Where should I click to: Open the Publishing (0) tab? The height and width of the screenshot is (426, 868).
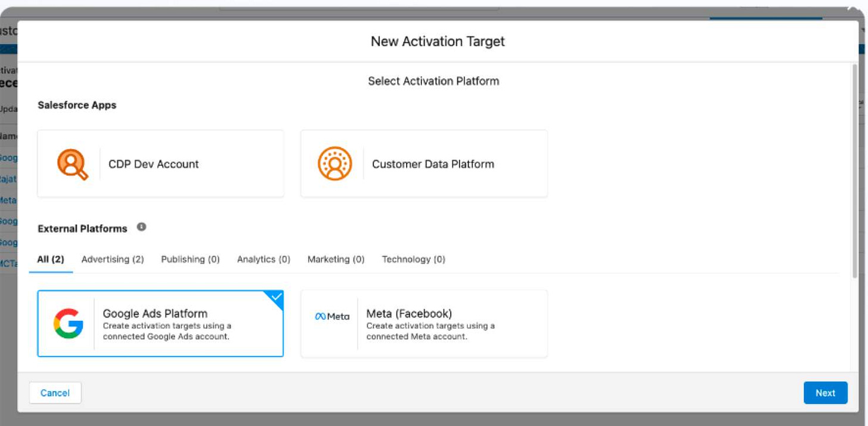[x=190, y=259]
